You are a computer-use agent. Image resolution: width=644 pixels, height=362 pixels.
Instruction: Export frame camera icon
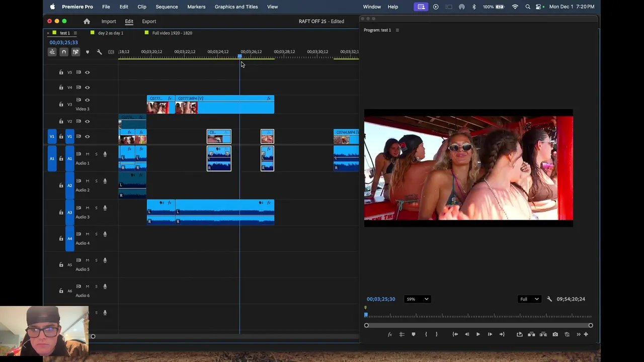[555, 334]
